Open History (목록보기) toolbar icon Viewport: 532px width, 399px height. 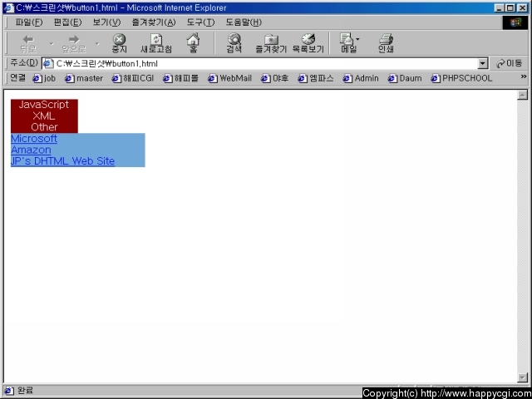coord(308,43)
